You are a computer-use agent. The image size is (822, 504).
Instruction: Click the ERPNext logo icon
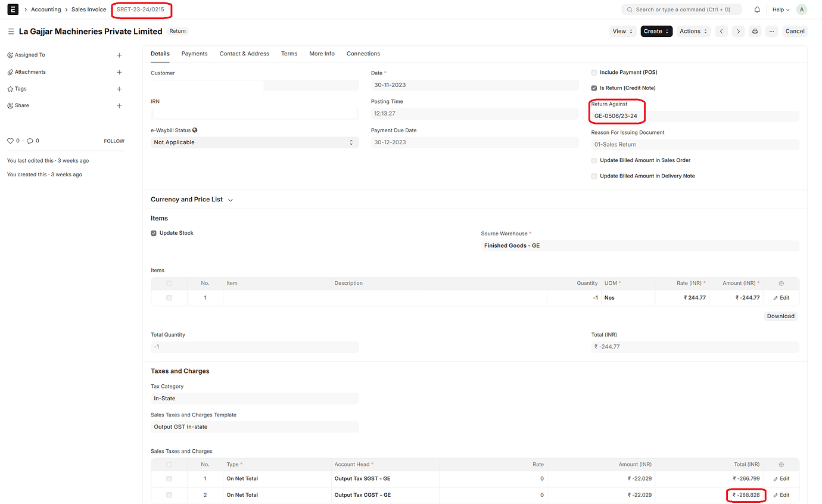(13, 9)
